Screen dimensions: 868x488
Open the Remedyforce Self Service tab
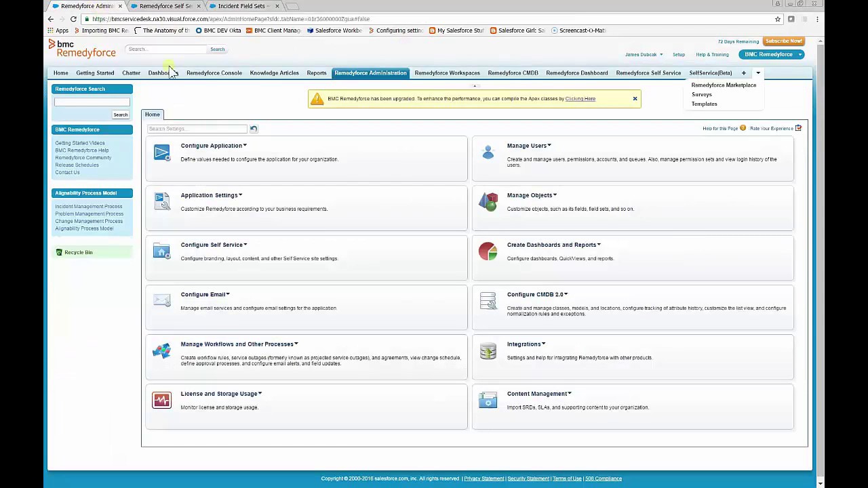[x=648, y=73]
